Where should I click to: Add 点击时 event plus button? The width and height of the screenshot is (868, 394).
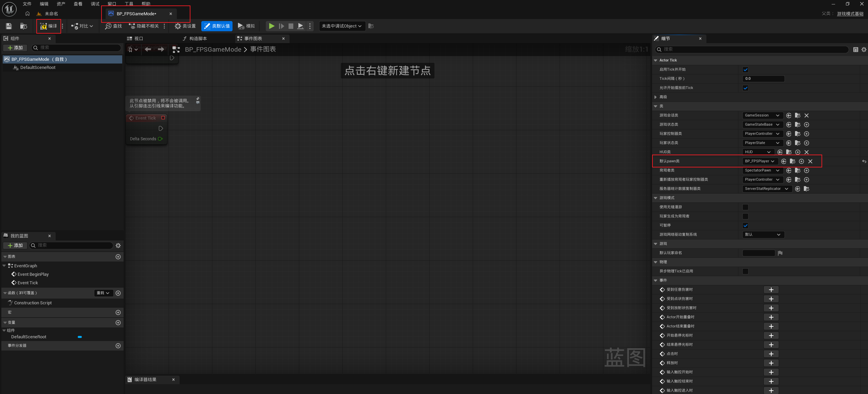click(771, 354)
